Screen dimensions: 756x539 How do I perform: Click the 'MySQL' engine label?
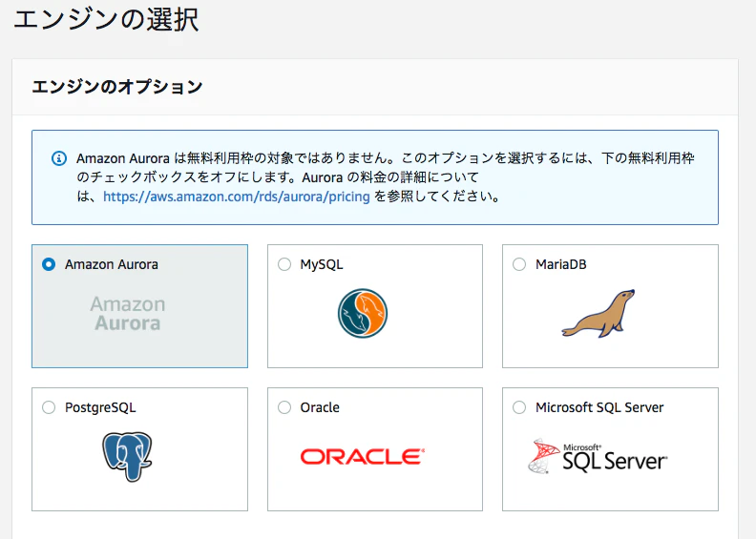coord(322,264)
